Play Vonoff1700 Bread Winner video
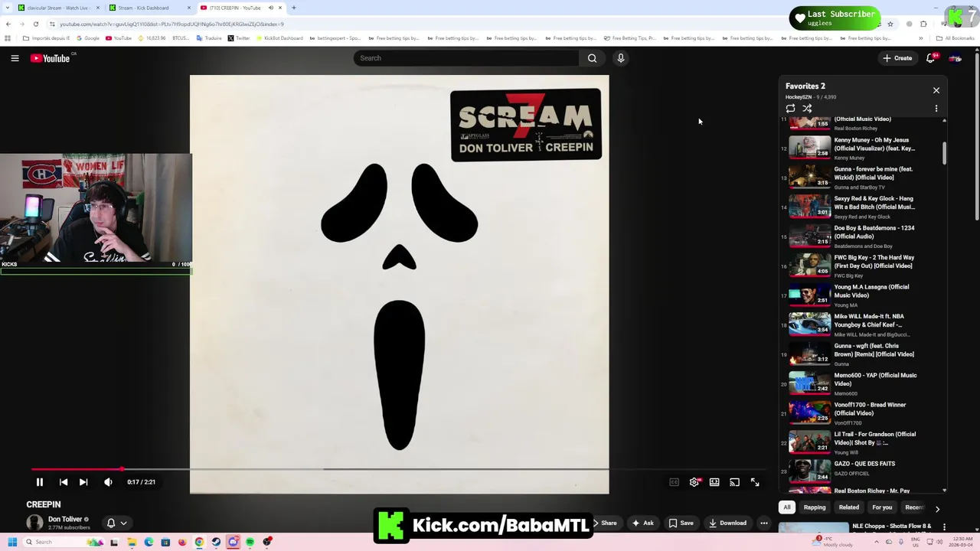The image size is (980, 551). pos(860,412)
